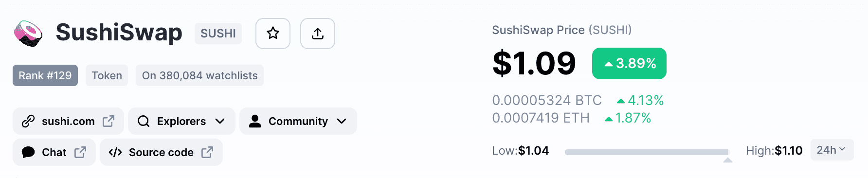
Task: Open the Chat external link arrow
Action: click(x=80, y=152)
